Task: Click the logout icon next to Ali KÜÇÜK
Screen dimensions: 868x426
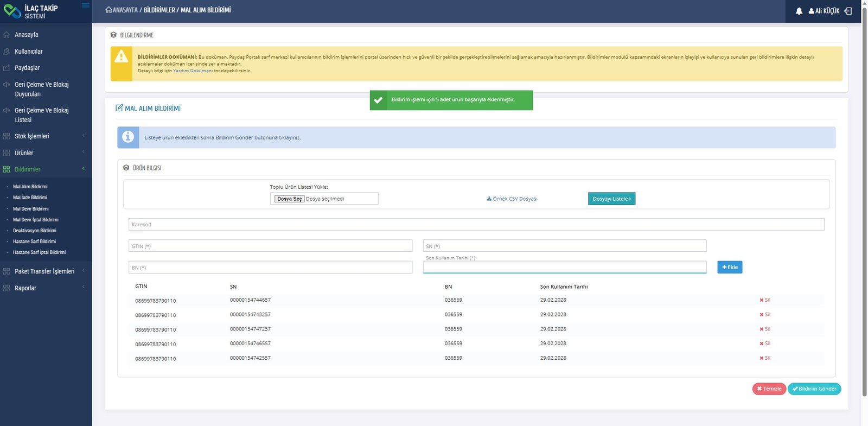Action: pyautogui.click(x=848, y=11)
